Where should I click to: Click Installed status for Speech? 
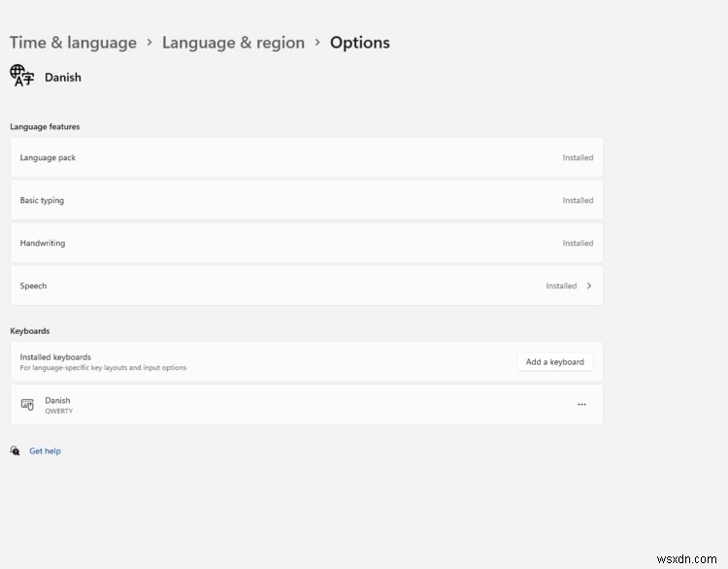[561, 285]
